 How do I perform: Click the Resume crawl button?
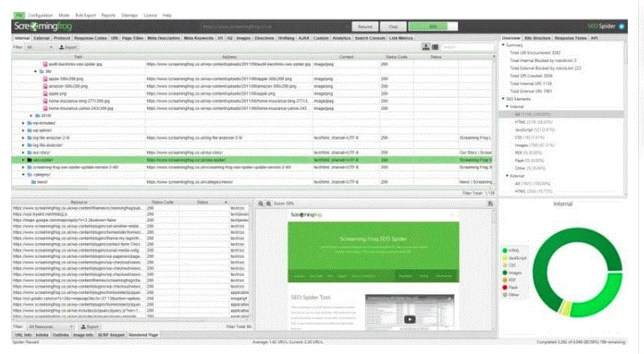(364, 27)
